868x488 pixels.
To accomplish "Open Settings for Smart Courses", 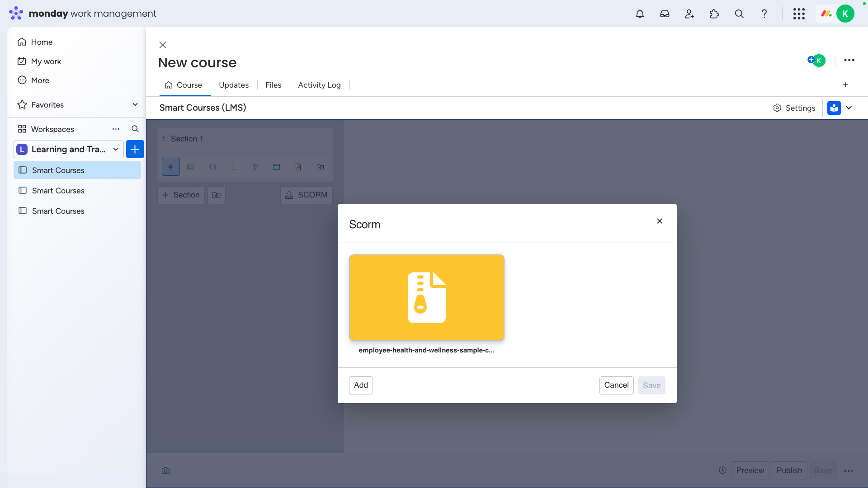I will coord(794,108).
